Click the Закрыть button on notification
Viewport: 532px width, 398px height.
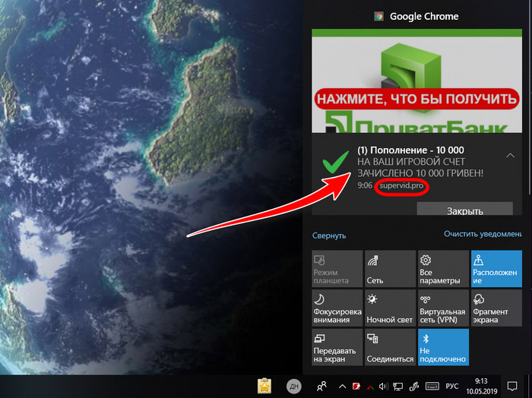464,209
